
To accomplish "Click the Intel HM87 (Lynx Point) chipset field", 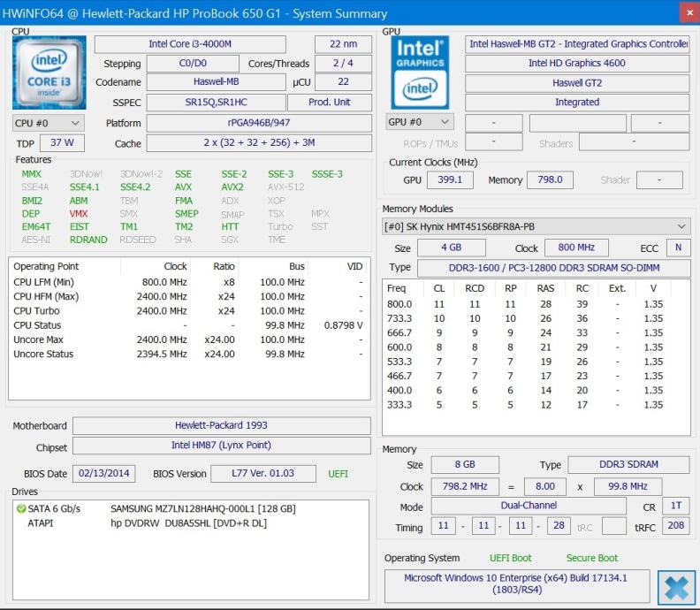I will 221,446.
